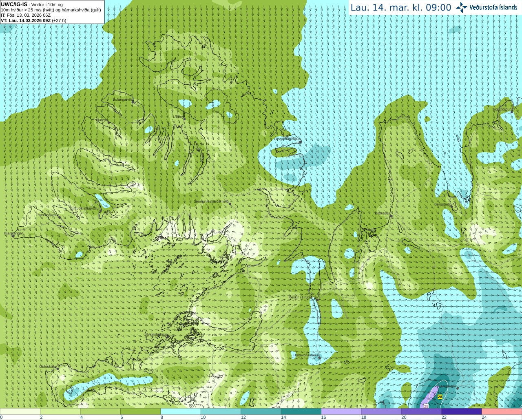This screenshot has height=420, width=522.
Task: Click the legend scale value 16
Action: [x=323, y=417]
